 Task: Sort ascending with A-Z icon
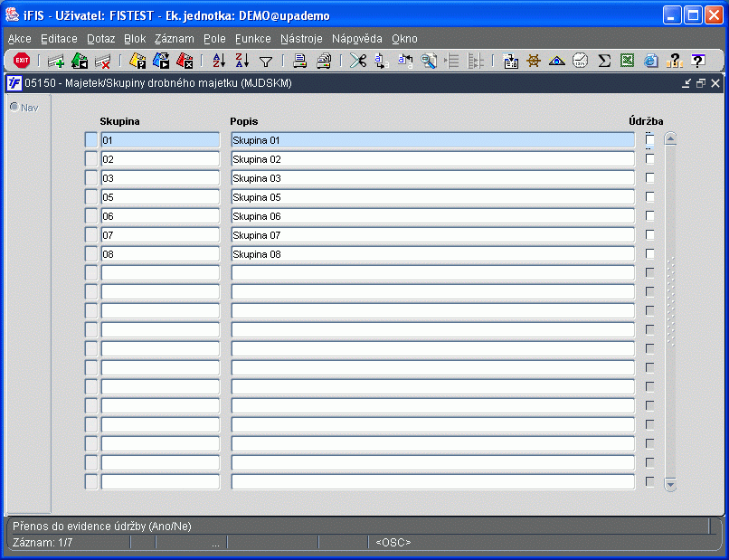[x=219, y=61]
